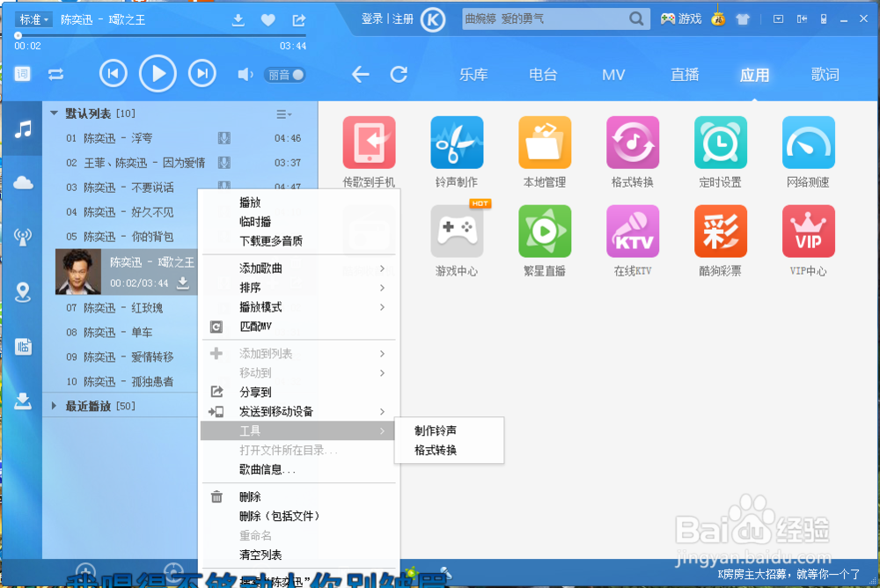Image resolution: width=880 pixels, height=588 pixels.
Task: Open the 定时设置 alarm clock app
Action: click(720, 143)
